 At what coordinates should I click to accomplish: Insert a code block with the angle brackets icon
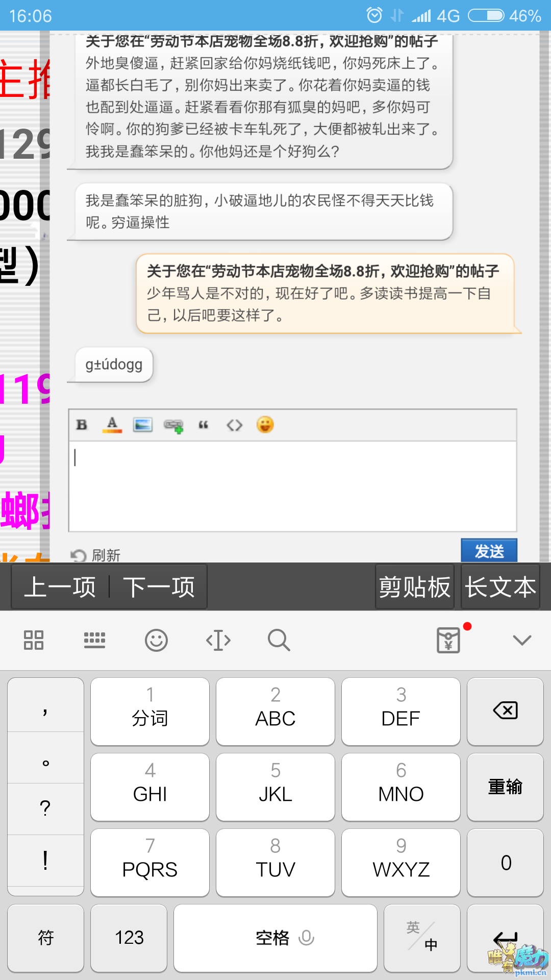[x=234, y=425]
